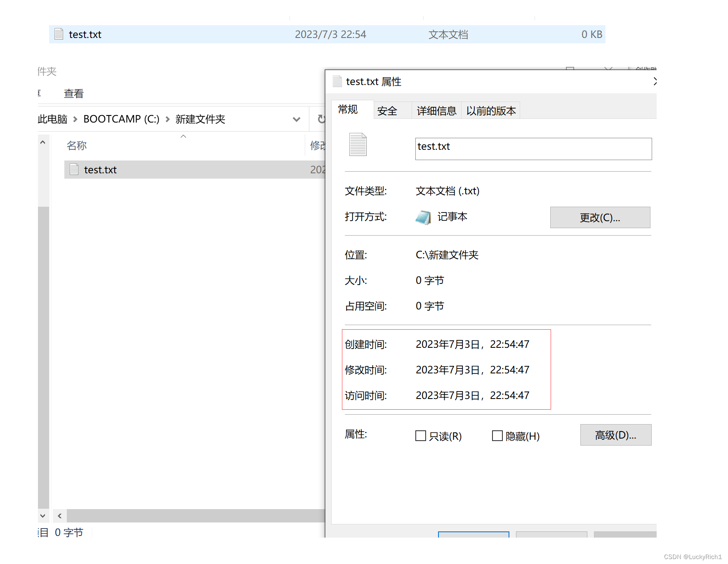
Task: Click 此电脑 in the address breadcrumb
Action: (52, 119)
